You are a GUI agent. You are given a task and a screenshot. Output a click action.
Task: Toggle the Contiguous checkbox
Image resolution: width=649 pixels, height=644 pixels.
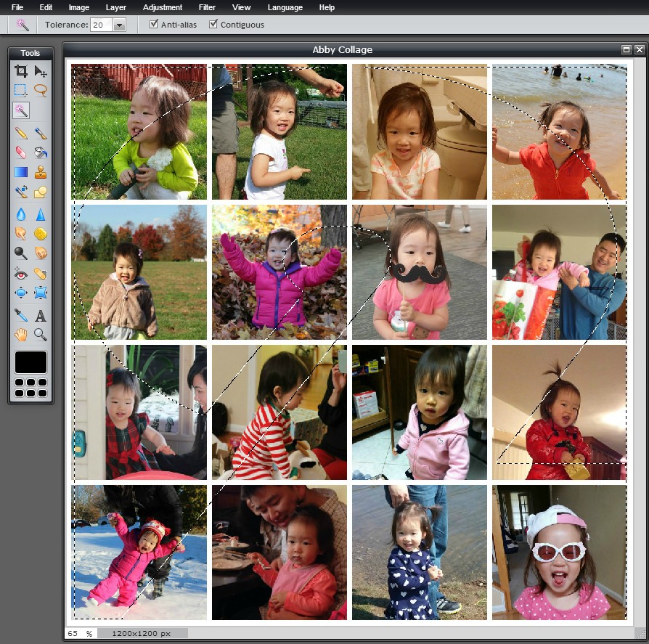coord(213,24)
